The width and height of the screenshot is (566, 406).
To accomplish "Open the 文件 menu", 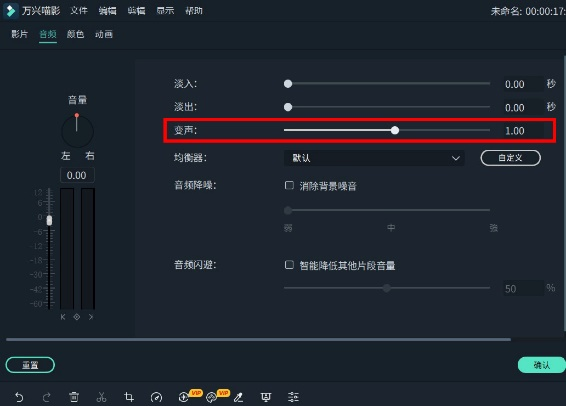I will pos(79,10).
